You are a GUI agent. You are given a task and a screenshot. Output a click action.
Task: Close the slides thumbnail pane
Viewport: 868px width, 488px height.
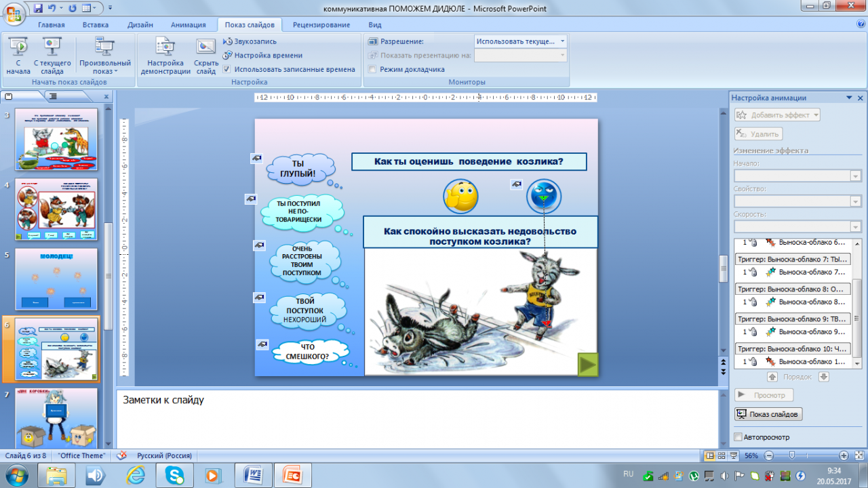click(106, 97)
